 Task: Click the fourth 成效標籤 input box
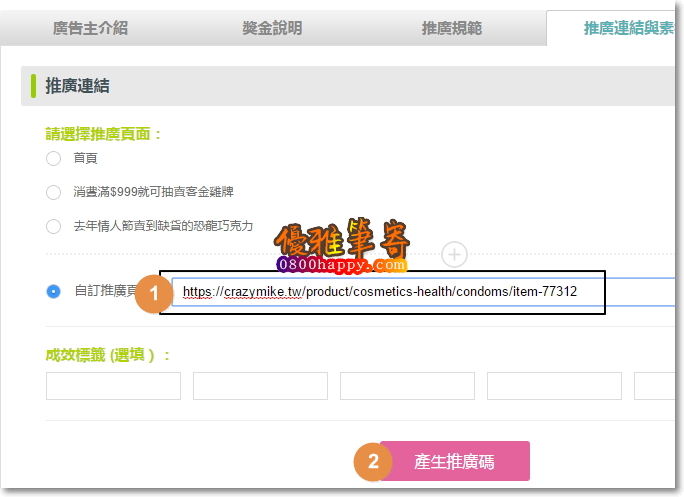(554, 386)
